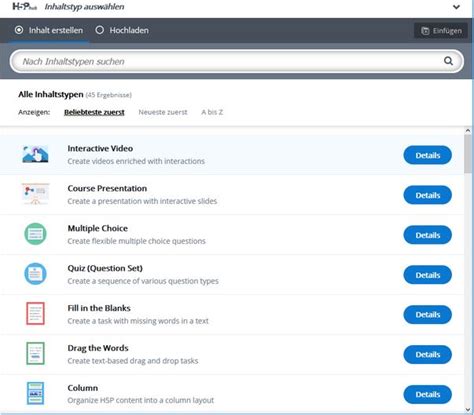Select the Hochladen radio option
The image size is (474, 415).
click(x=122, y=30)
